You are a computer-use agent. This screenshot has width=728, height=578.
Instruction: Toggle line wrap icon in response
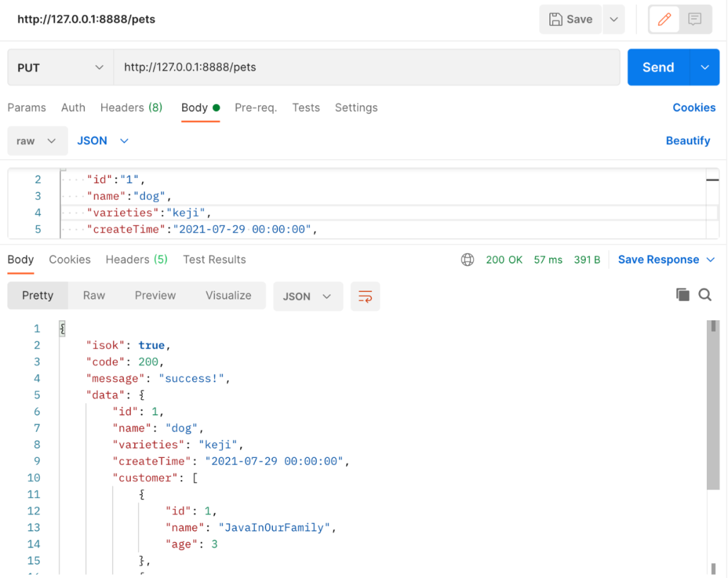365,297
